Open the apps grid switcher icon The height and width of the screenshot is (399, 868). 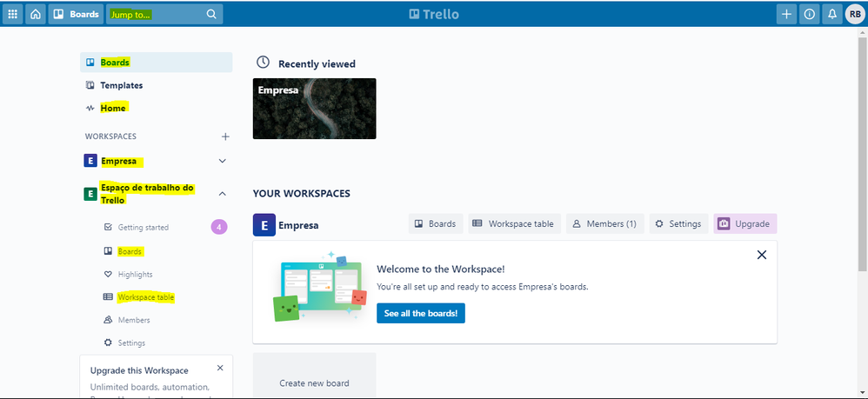click(x=13, y=15)
